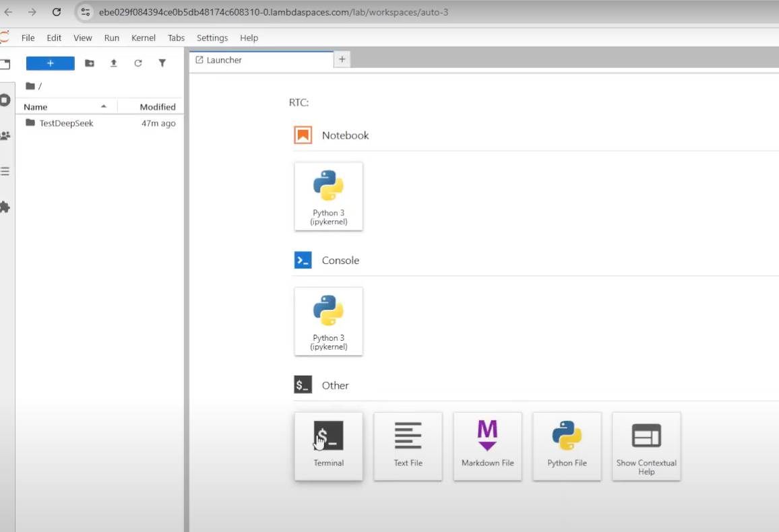Sort files by Modified column
This screenshot has width=779, height=532.
[x=151, y=106]
